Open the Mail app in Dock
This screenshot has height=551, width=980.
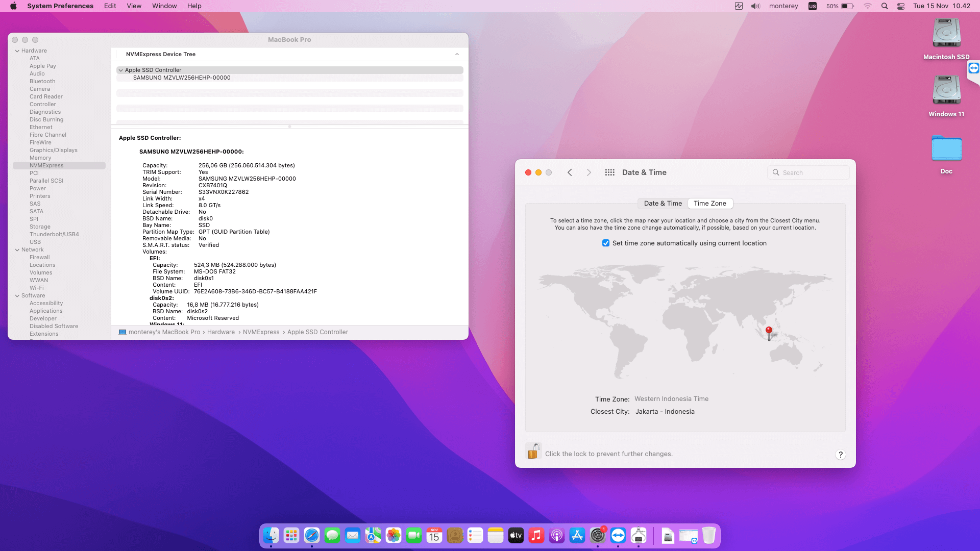point(353,535)
